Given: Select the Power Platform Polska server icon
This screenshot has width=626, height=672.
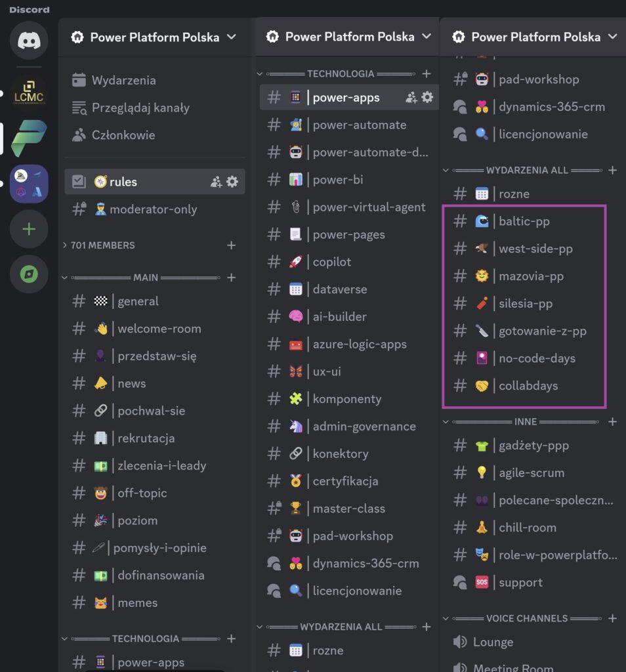Looking at the screenshot, I should [x=29, y=138].
